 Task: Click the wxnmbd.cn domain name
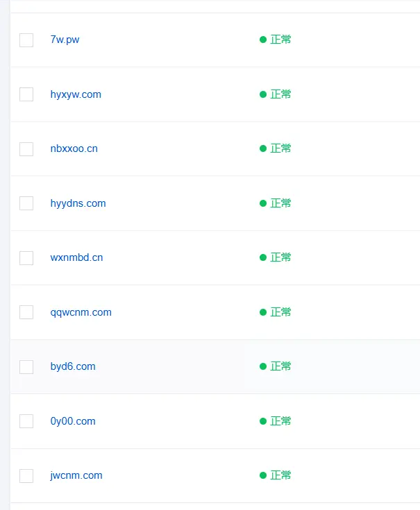pyautogui.click(x=76, y=257)
